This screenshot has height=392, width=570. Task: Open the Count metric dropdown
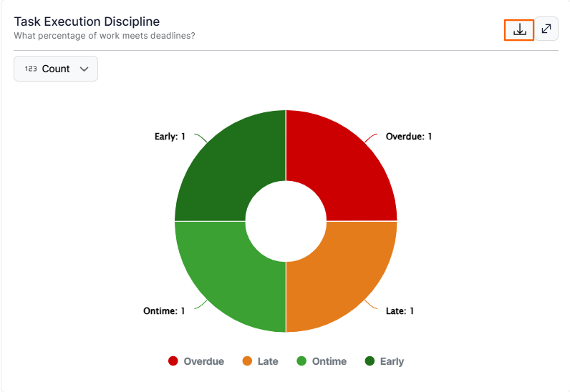(56, 69)
